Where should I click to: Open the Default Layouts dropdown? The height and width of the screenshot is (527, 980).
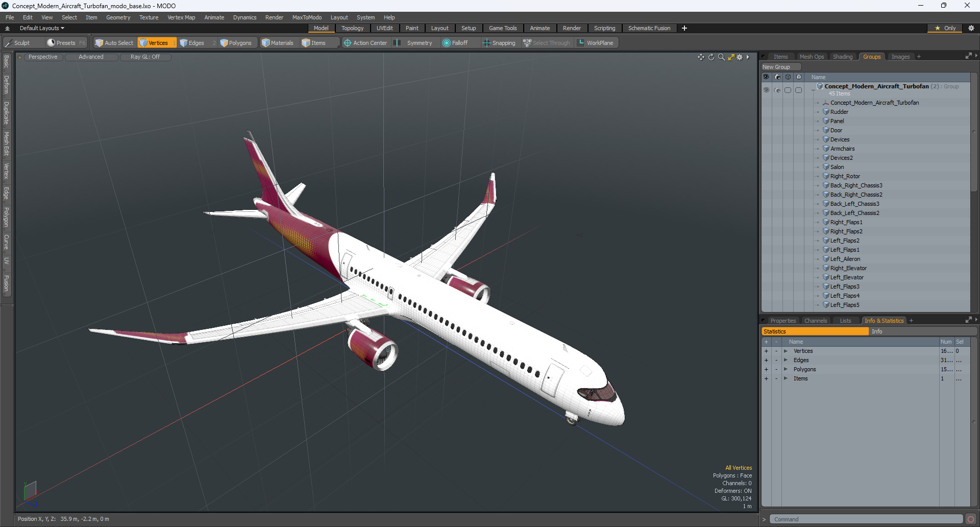pos(42,28)
